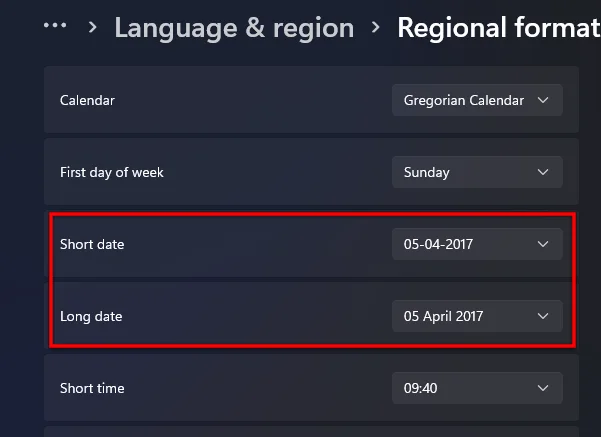Screen dimensions: 601x437
Task: Click the Long date setting label
Action: [91, 316]
